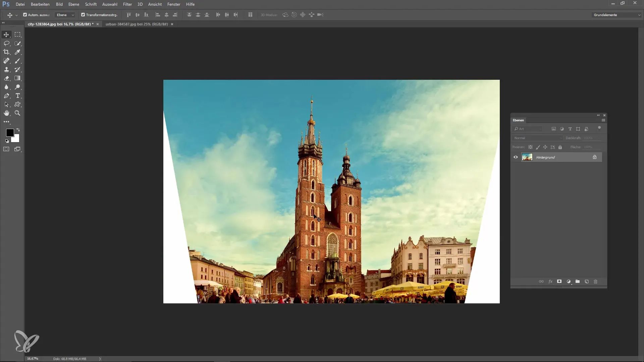The image size is (644, 362).
Task: Open the background color picker
Action: point(16,139)
